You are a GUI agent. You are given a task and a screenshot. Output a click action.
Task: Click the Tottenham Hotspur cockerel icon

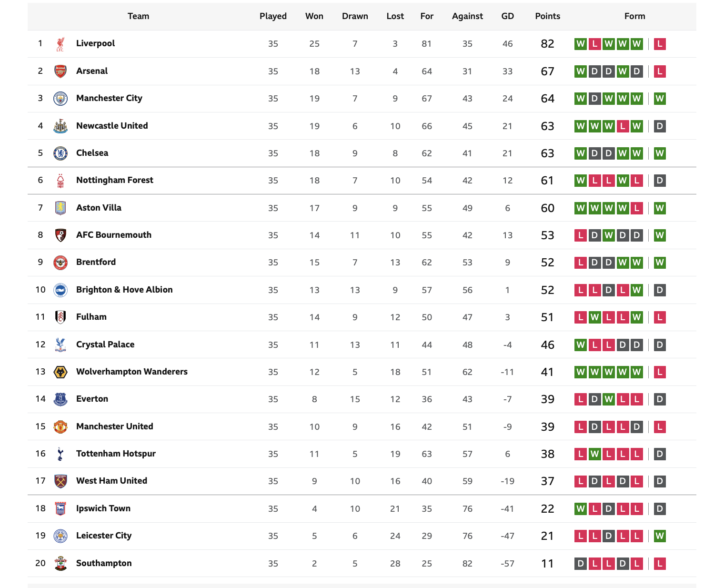tap(60, 454)
